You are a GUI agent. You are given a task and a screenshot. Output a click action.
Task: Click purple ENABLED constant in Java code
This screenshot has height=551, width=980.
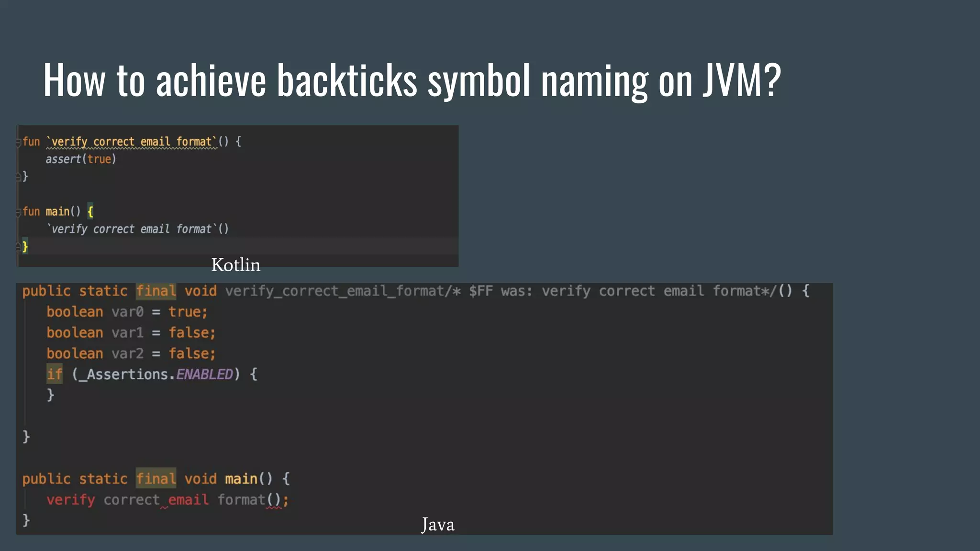pos(204,374)
